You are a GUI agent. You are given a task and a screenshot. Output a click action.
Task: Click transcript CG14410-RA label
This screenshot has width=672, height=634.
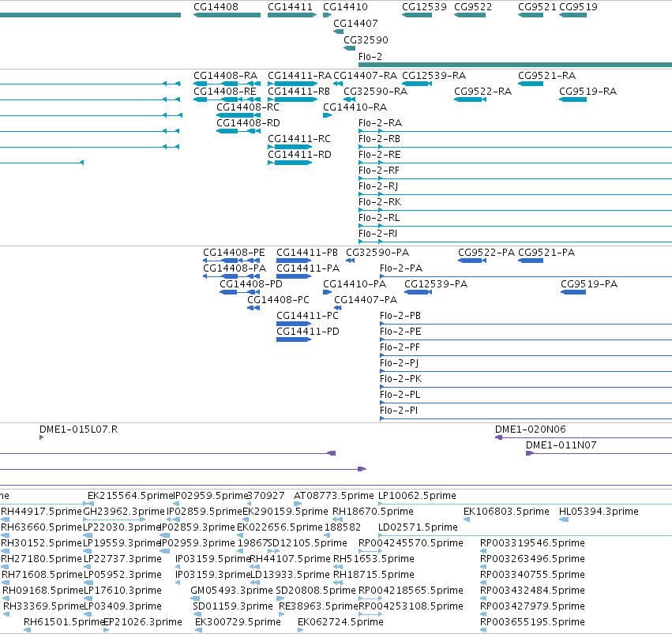click(355, 107)
